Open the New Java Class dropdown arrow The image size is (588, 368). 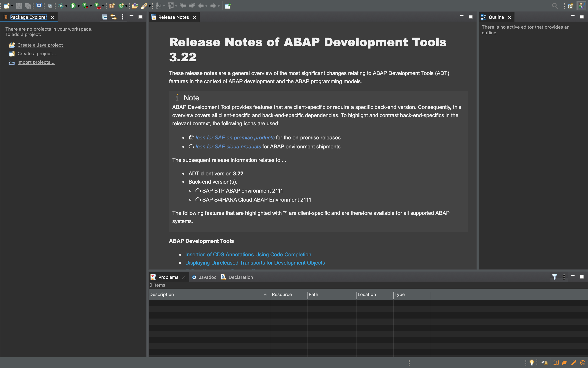(126, 6)
